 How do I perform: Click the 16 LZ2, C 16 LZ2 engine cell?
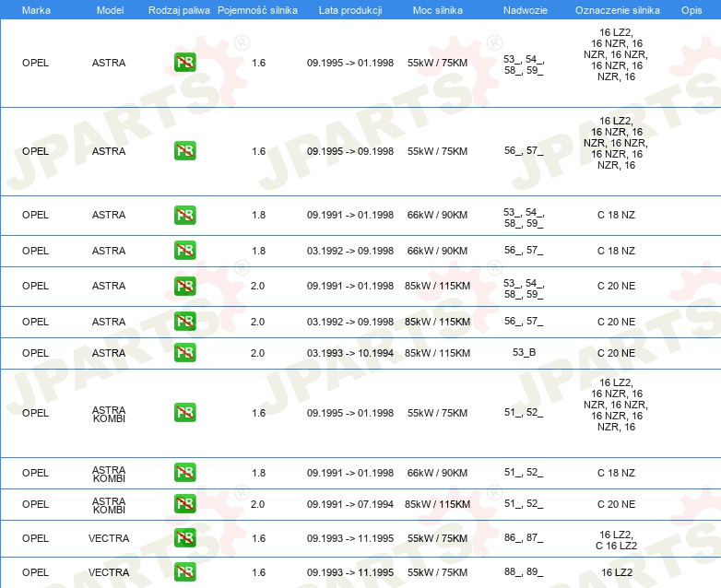click(616, 540)
